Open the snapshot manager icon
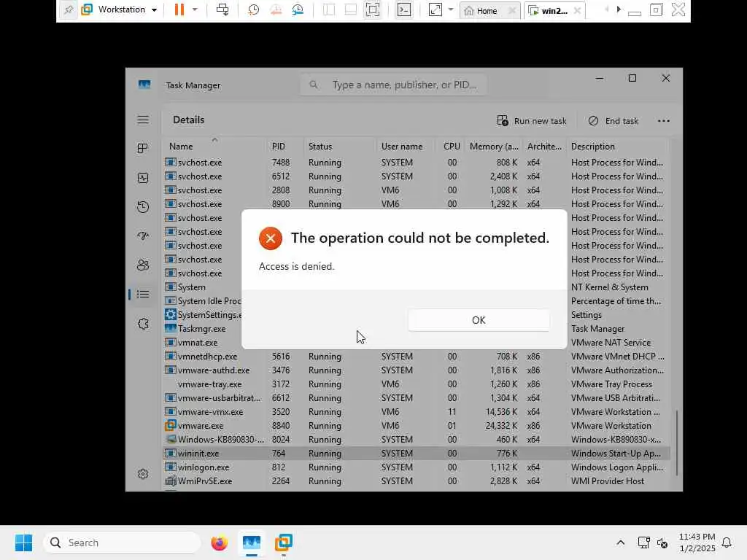 pos(298,9)
